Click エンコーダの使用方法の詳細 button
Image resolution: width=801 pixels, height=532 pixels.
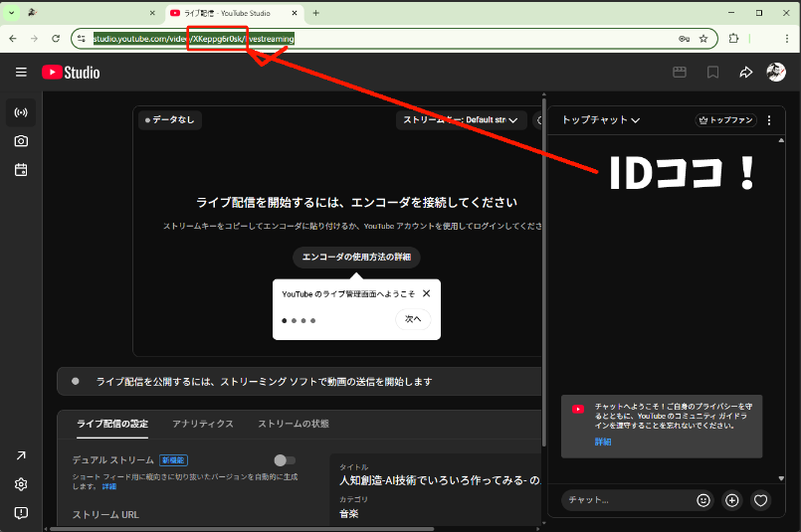[x=356, y=257]
